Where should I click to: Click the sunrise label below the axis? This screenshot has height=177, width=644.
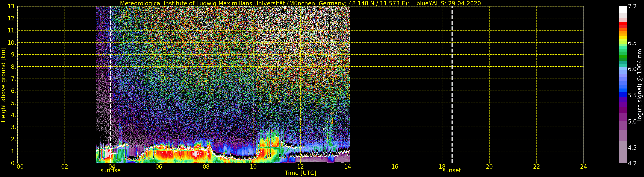[111, 171]
